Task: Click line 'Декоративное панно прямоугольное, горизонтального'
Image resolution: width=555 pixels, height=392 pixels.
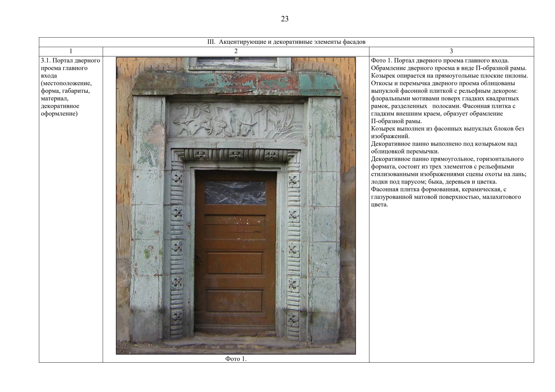Action: click(447, 159)
